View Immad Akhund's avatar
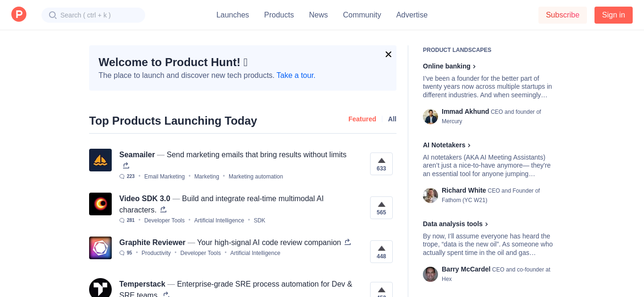 [430, 117]
